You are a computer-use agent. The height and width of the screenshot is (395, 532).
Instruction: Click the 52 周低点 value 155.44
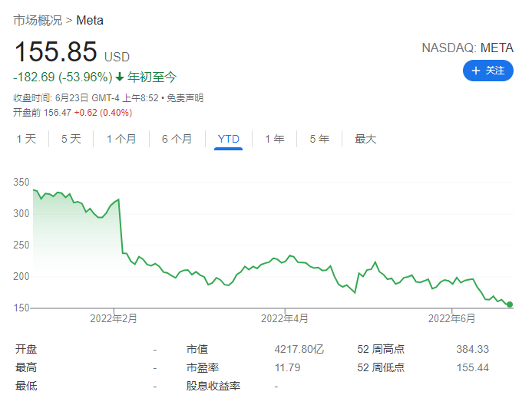coord(473,367)
